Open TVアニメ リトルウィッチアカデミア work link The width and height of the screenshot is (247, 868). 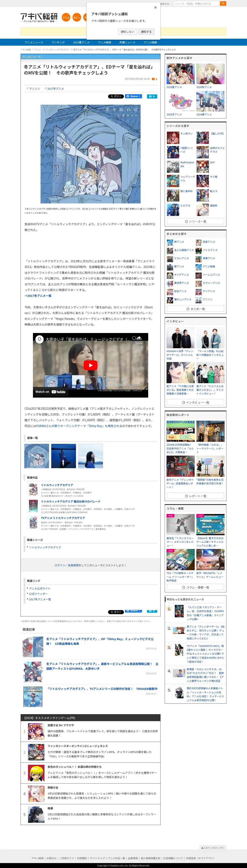point(63,518)
